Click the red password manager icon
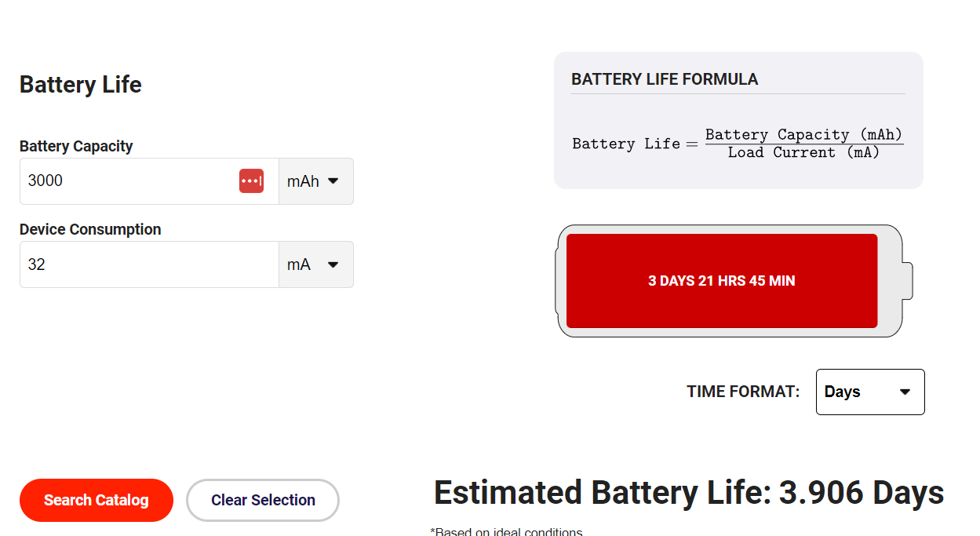 click(x=251, y=180)
